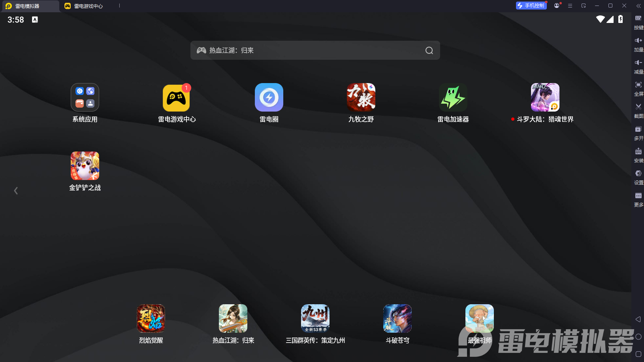This screenshot has height=362, width=644.
Task: Tap the Android home circle button
Action: [x=638, y=337]
